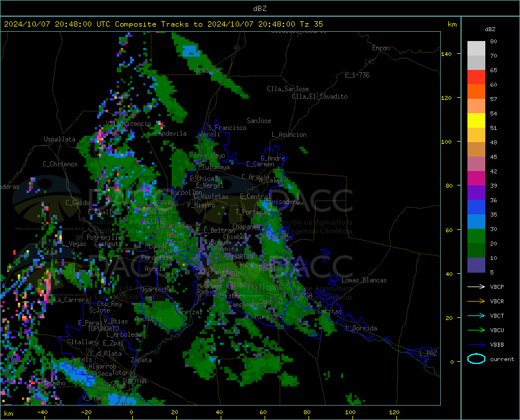This screenshot has height=420, width=520.
Task: Click the Clla.El_Cavadito place label
Action: 320,96
